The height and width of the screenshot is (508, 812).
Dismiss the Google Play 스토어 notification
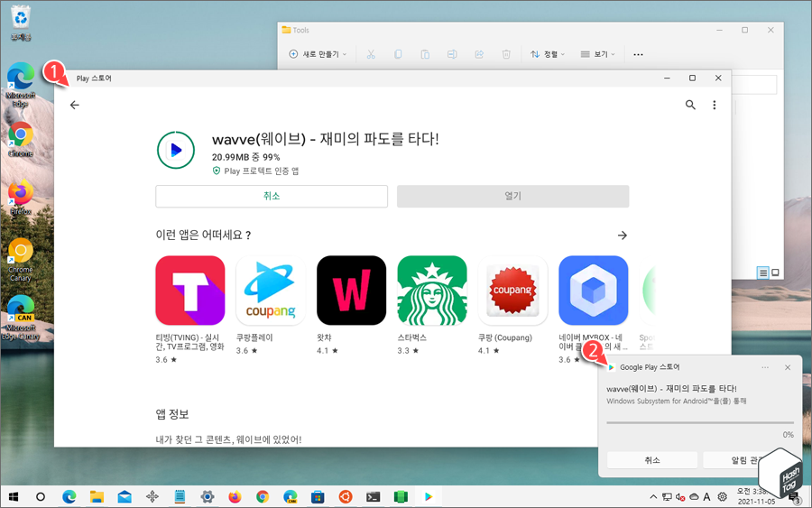coord(788,367)
